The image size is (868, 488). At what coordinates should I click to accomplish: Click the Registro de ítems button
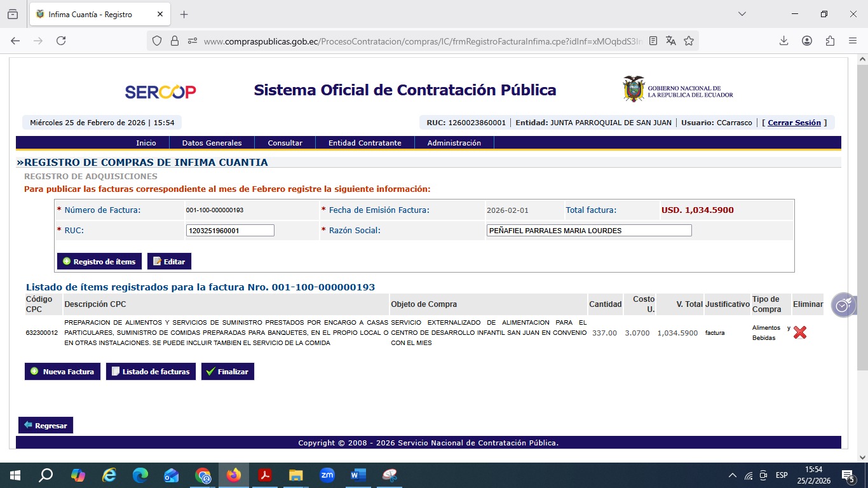[99, 262]
